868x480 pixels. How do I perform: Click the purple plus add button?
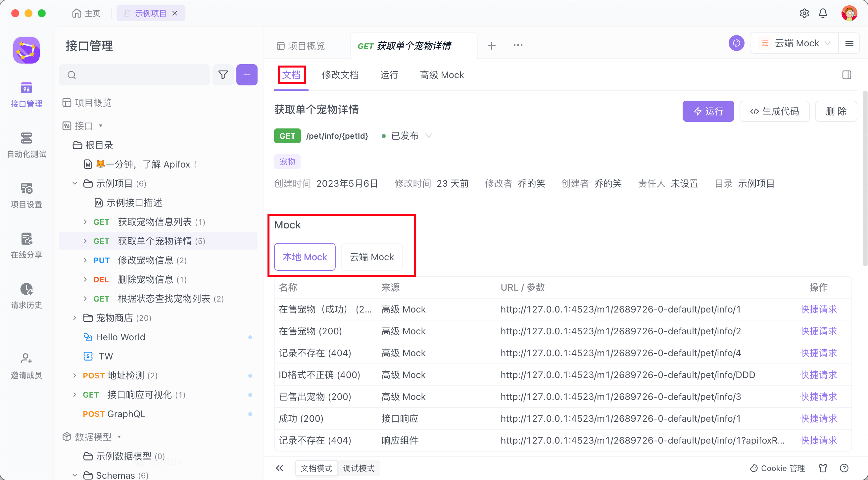click(x=247, y=75)
